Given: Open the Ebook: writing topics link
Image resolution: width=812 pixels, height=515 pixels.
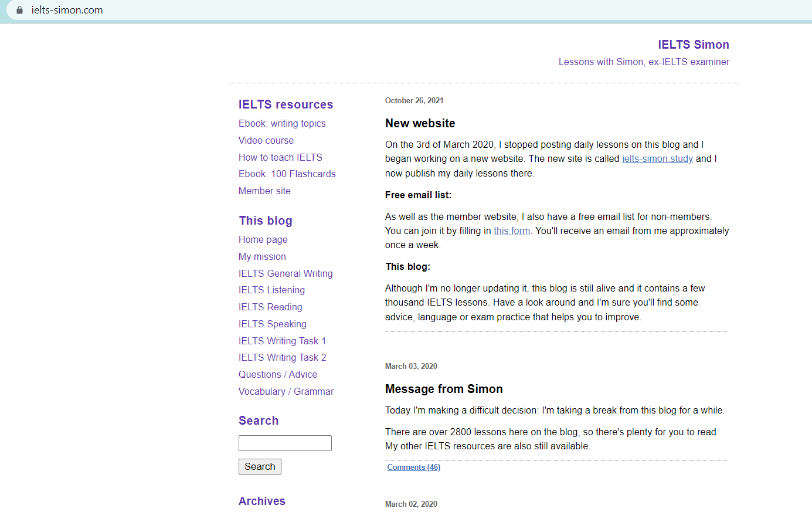Looking at the screenshot, I should [x=282, y=123].
